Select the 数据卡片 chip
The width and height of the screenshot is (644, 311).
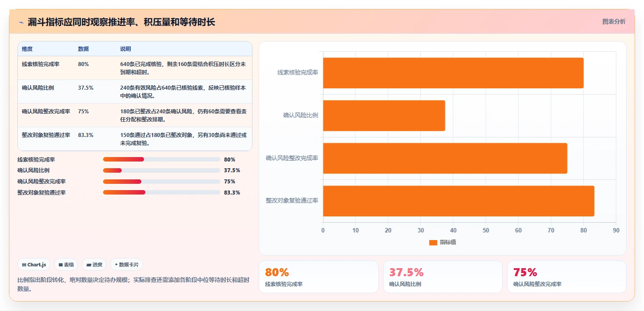(x=127, y=265)
